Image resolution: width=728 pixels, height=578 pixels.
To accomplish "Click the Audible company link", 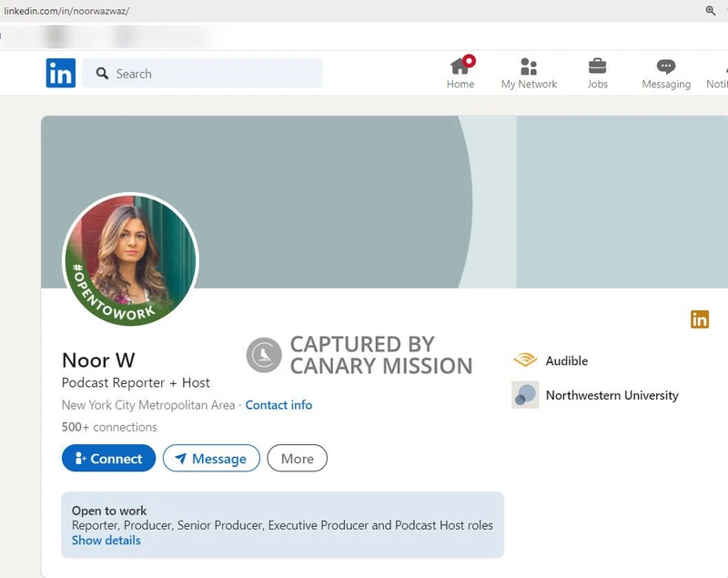I will 566,360.
